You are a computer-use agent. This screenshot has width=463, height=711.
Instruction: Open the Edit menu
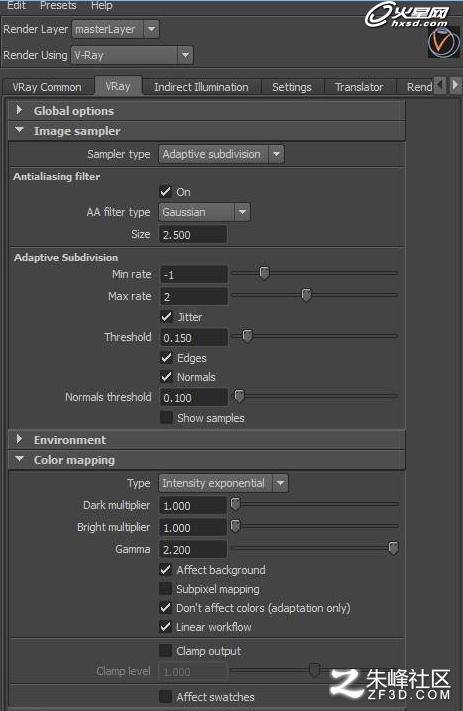click(16, 5)
